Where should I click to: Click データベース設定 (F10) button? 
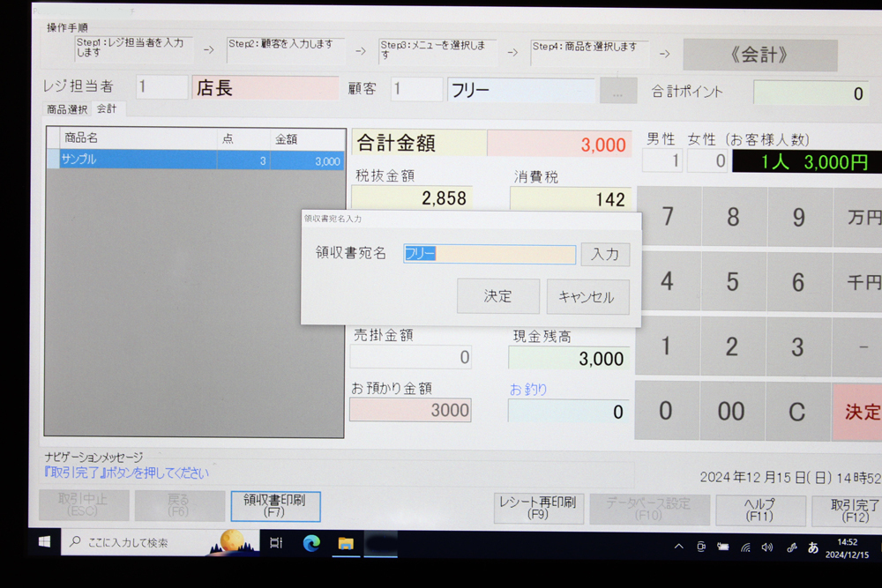pos(649,509)
